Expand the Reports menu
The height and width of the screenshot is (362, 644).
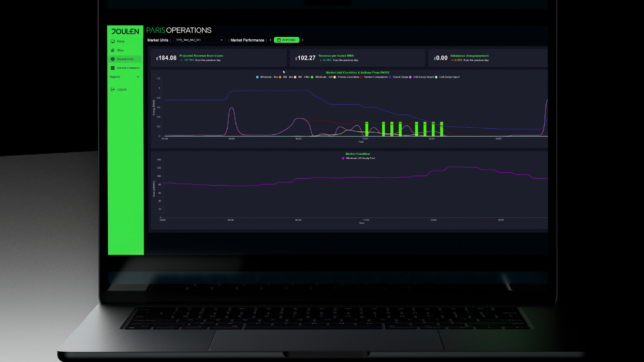pyautogui.click(x=125, y=77)
